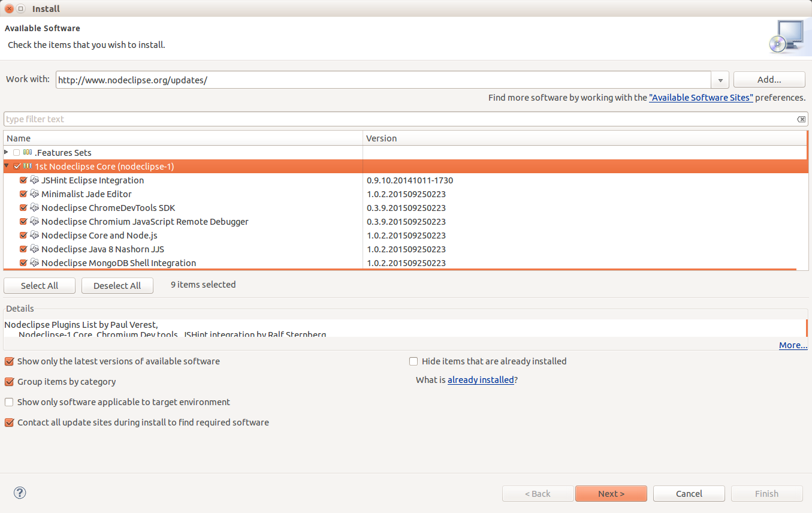Toggle Contact all update sites checkbox

(x=9, y=423)
